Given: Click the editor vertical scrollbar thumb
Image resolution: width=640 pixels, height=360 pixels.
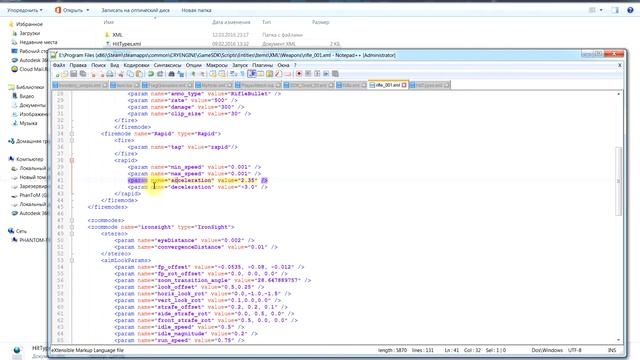Looking at the screenshot, I should [x=619, y=181].
